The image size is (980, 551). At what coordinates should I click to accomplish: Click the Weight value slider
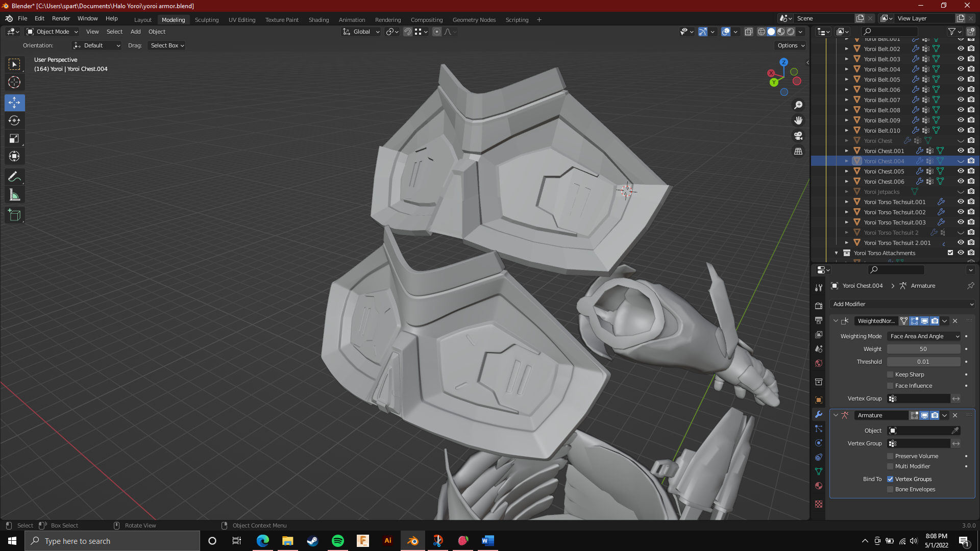point(923,349)
